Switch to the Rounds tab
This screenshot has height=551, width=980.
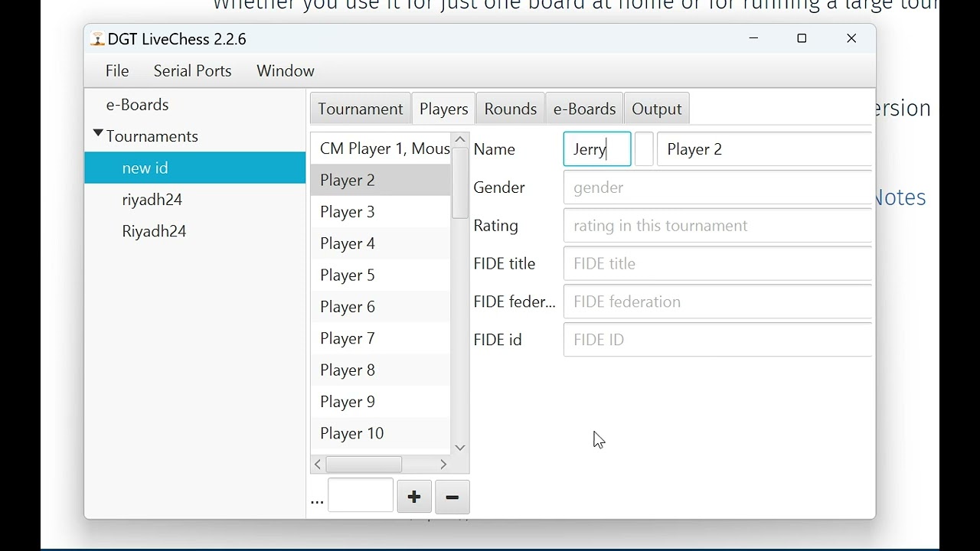[511, 109]
